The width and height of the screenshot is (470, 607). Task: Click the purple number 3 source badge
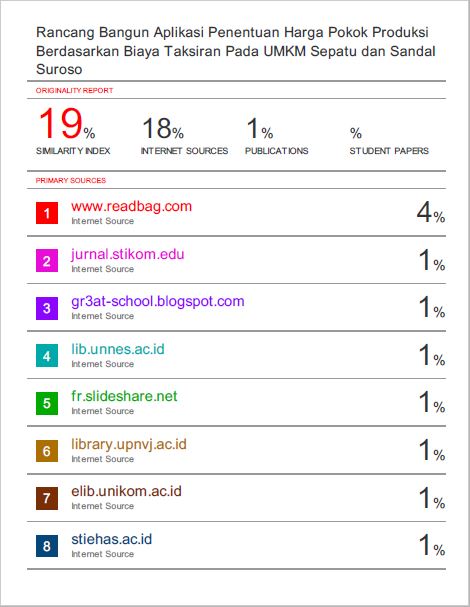(47, 308)
